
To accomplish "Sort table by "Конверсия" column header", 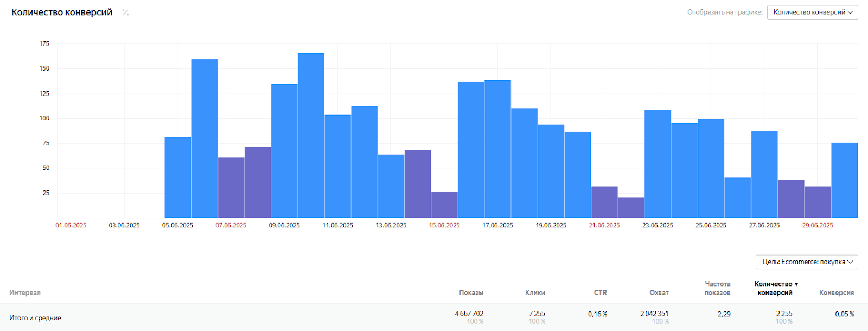I will (837, 292).
